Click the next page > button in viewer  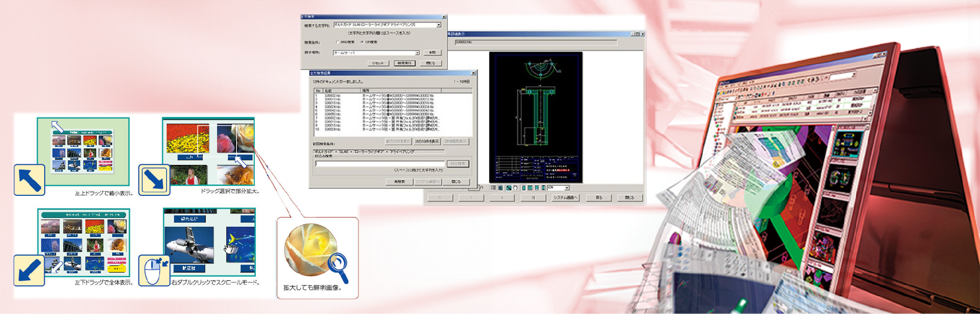coord(502,198)
